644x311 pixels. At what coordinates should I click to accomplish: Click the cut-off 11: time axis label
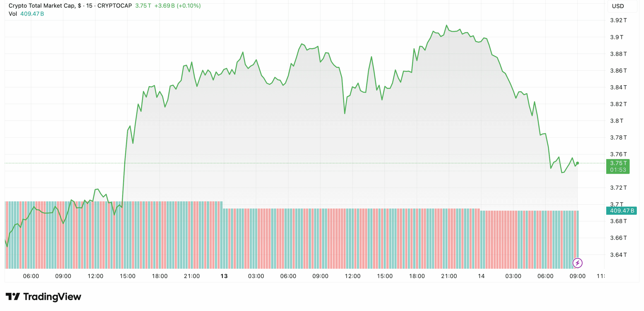(x=600, y=276)
